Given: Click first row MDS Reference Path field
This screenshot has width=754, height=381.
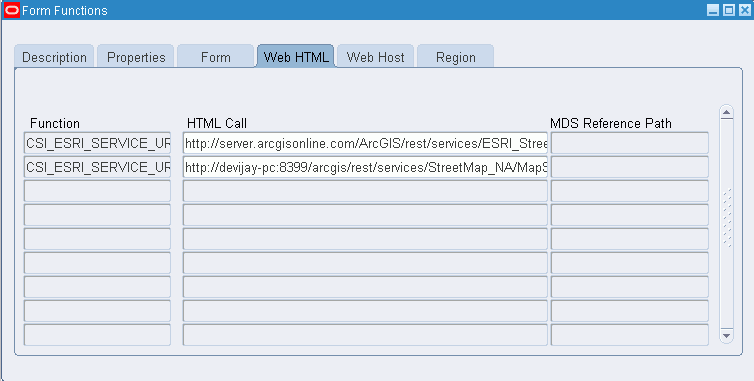Looking at the screenshot, I should (629, 143).
